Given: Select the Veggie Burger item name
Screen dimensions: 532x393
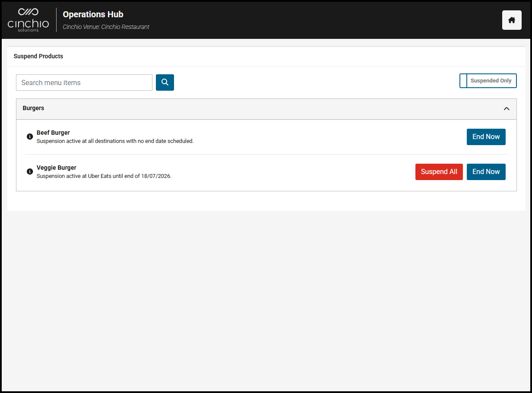Looking at the screenshot, I should [x=57, y=168].
